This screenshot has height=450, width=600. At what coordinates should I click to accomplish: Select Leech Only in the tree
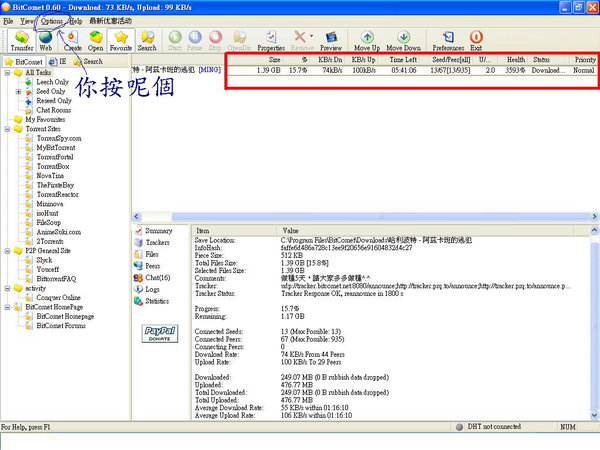52,82
